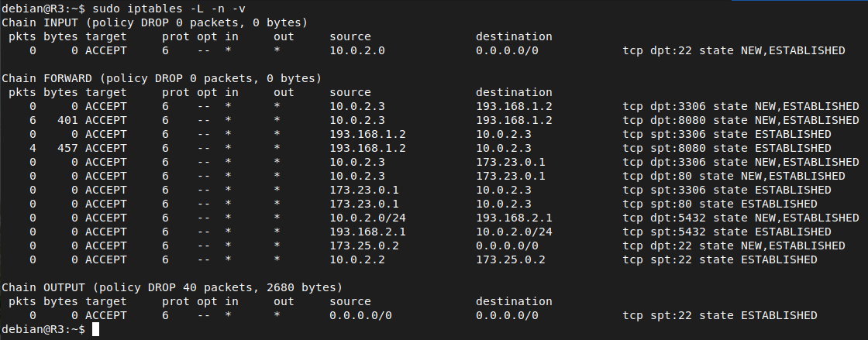Click 'tcp spt:80 state ESTABLISHED' rule text
The height and width of the screenshot is (340, 868).
pos(720,204)
